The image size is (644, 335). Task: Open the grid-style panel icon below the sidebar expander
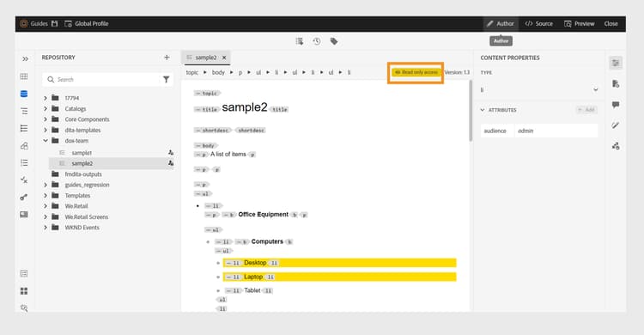tap(24, 76)
